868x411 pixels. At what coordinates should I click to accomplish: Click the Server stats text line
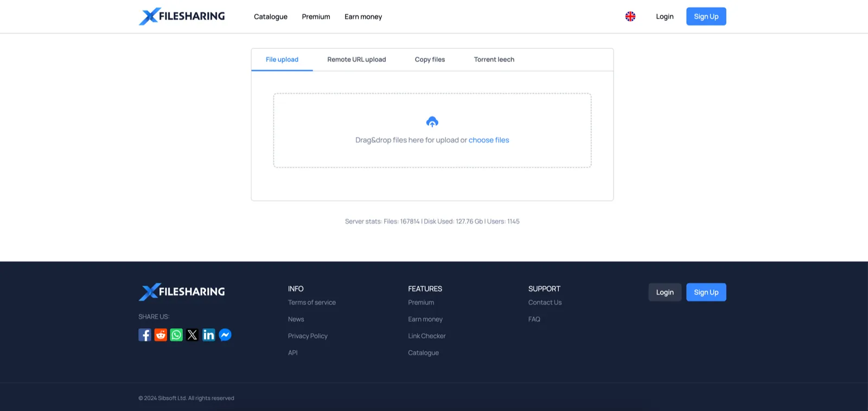tap(432, 221)
